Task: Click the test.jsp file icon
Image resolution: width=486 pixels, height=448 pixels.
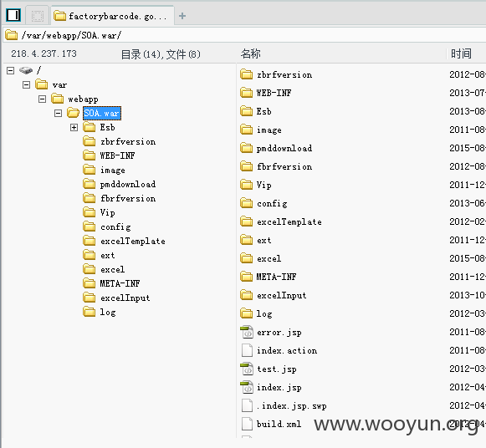Action: 247,369
